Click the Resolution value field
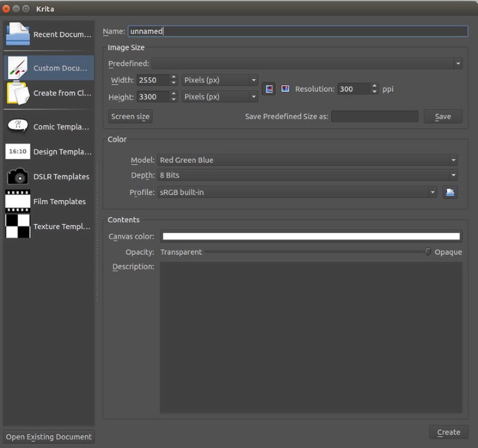The height and width of the screenshot is (448, 478). [354, 89]
